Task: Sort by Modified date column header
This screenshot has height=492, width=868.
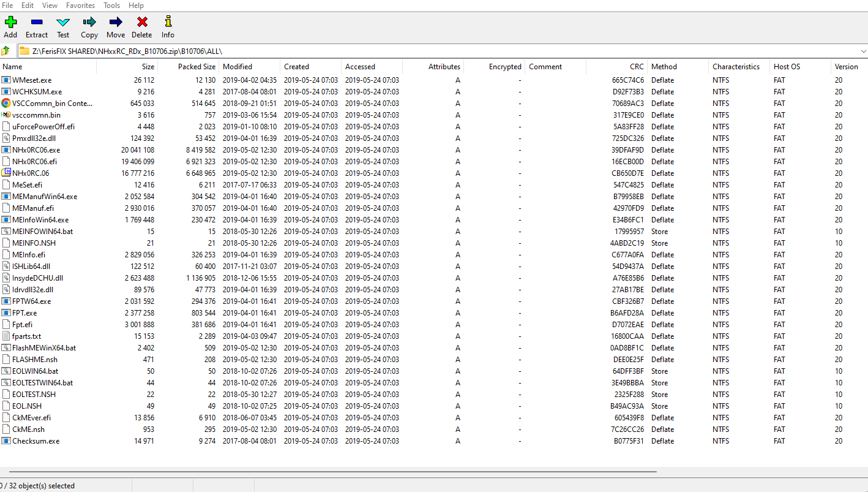Action: tap(238, 67)
